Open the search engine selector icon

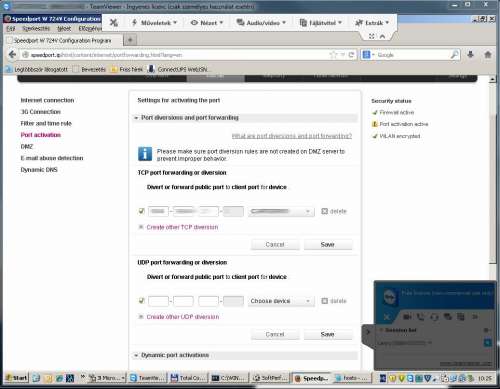tap(368, 55)
